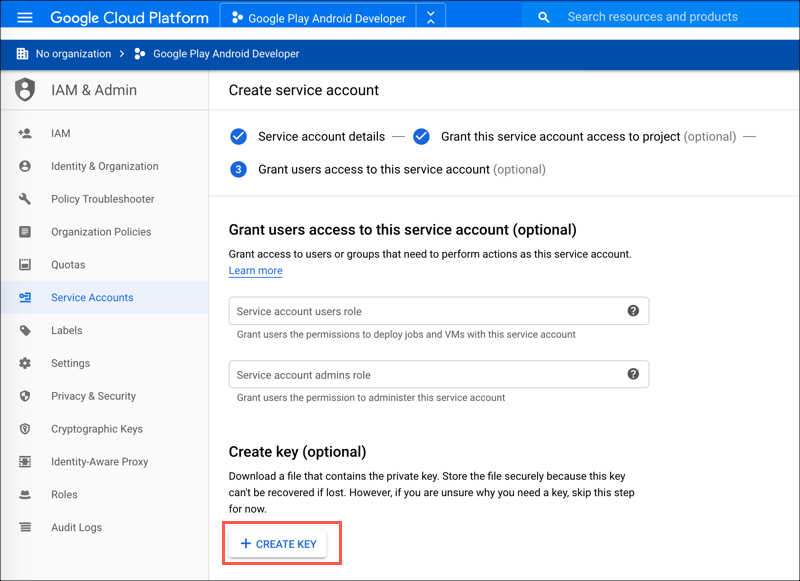This screenshot has height=581, width=800.
Task: Follow the Learn more link
Action: 255,271
